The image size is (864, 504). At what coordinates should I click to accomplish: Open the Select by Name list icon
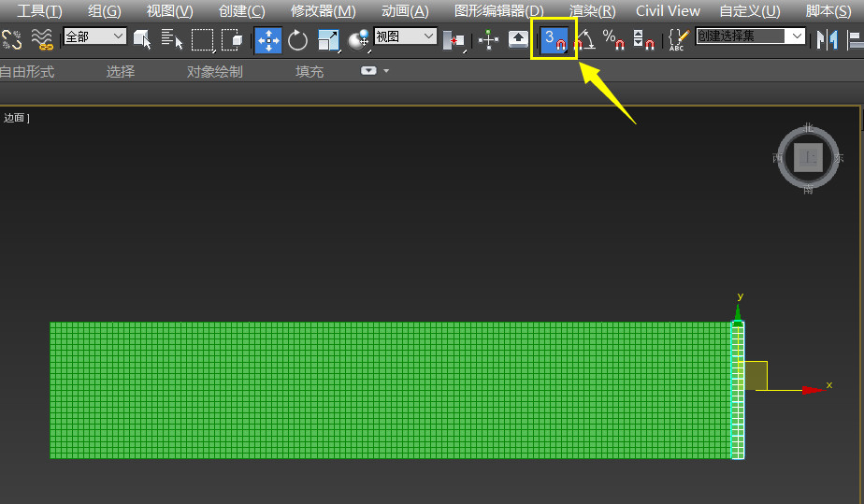172,39
